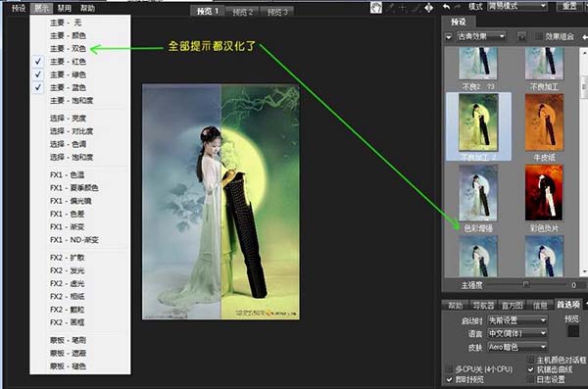
Task: Click the greyed eyedropper tool icon
Action: (391, 8)
